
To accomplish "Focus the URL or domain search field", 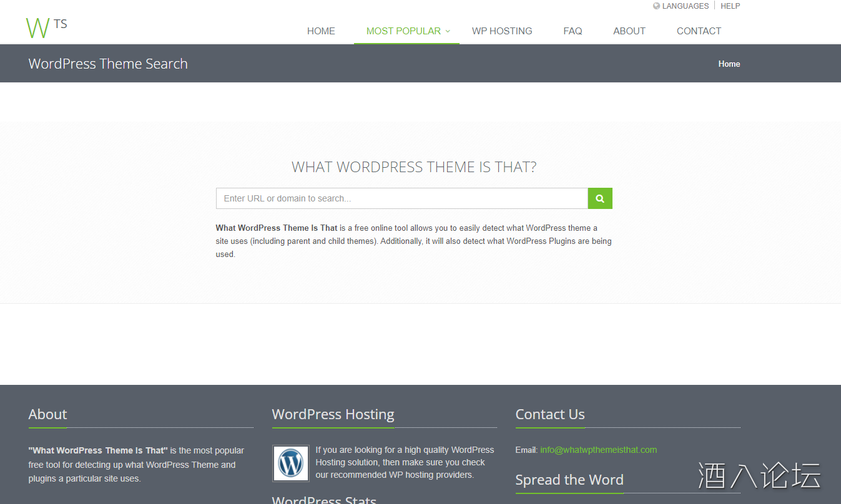I will click(x=402, y=198).
